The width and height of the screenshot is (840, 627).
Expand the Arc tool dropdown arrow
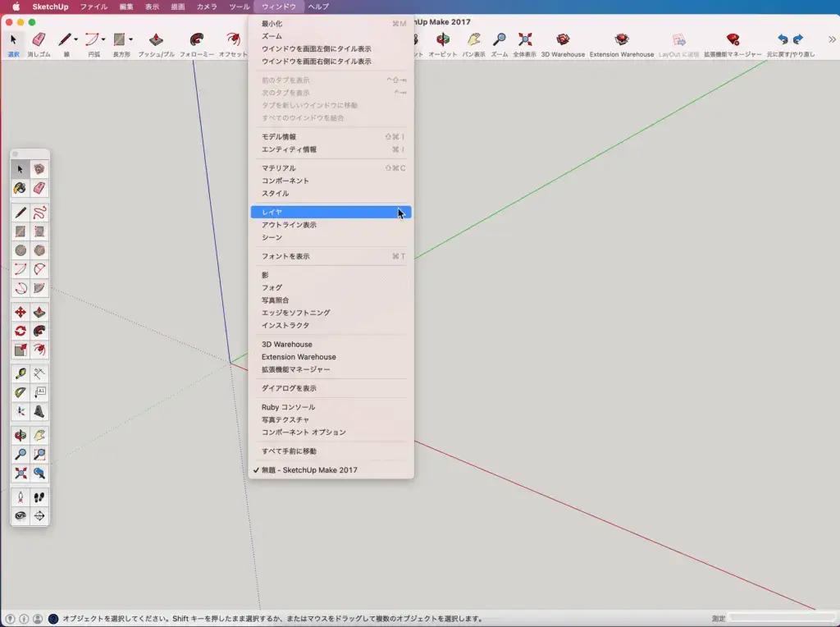103,39
